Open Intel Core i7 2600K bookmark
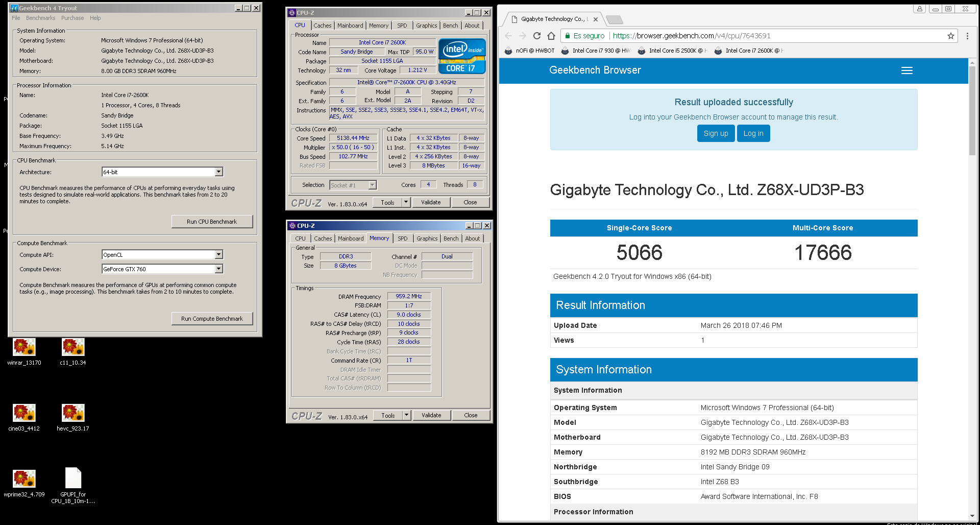Viewport: 980px width, 525px height. point(749,51)
